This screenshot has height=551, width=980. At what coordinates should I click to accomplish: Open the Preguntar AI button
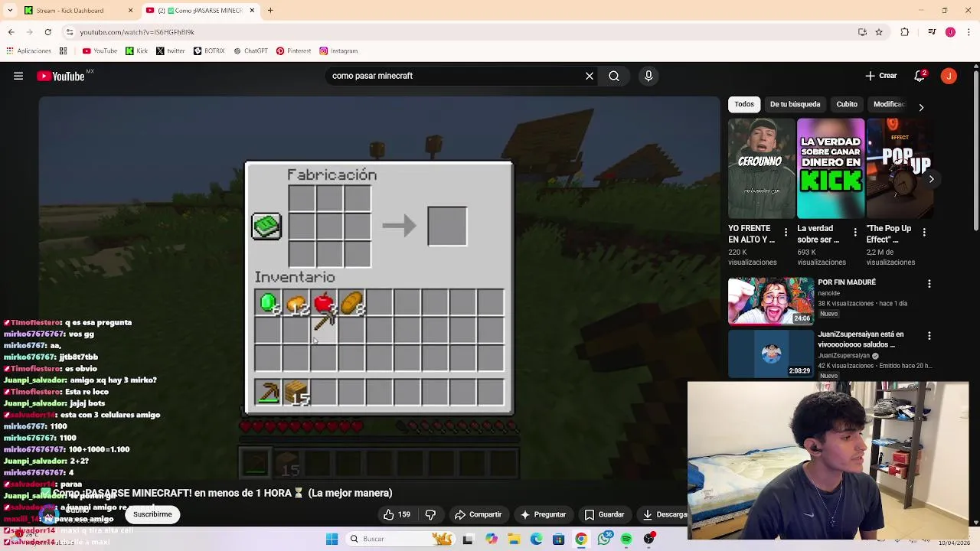543,514
